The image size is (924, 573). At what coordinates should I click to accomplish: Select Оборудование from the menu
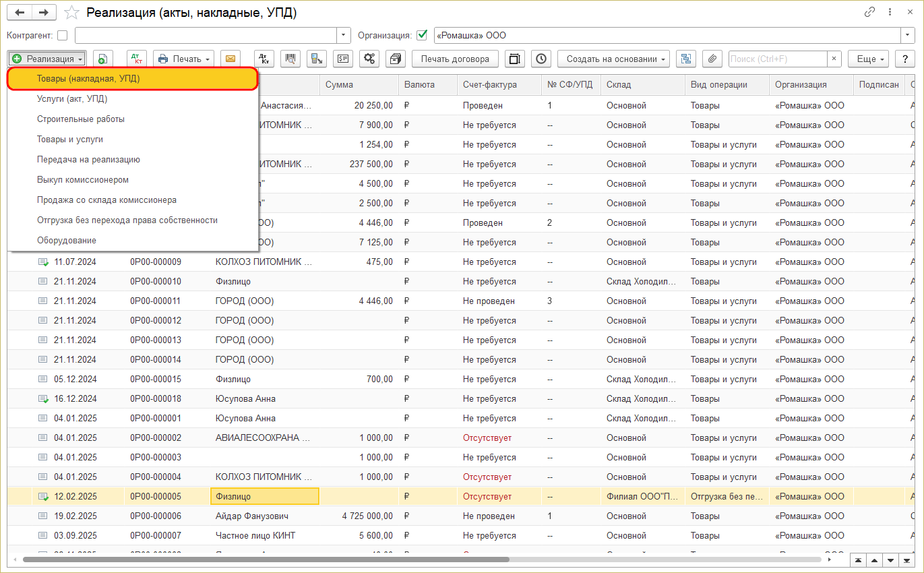67,241
